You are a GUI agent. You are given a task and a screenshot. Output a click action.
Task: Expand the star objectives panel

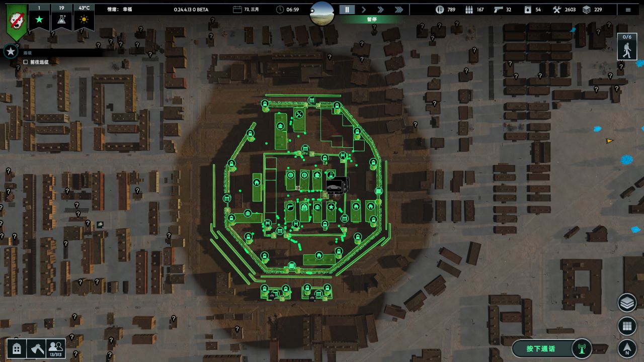tap(11, 51)
